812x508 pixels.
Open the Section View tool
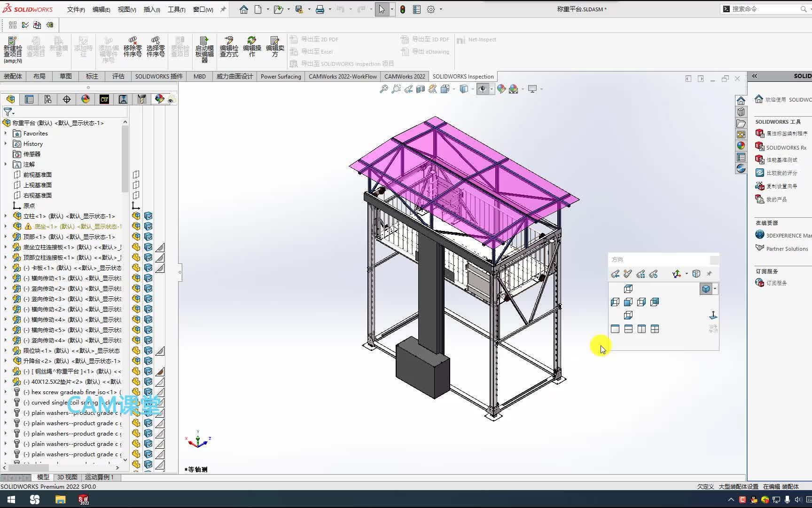(x=420, y=89)
